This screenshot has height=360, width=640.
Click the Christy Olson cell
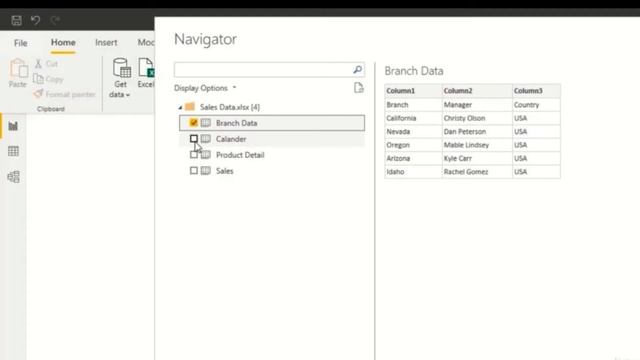point(477,118)
